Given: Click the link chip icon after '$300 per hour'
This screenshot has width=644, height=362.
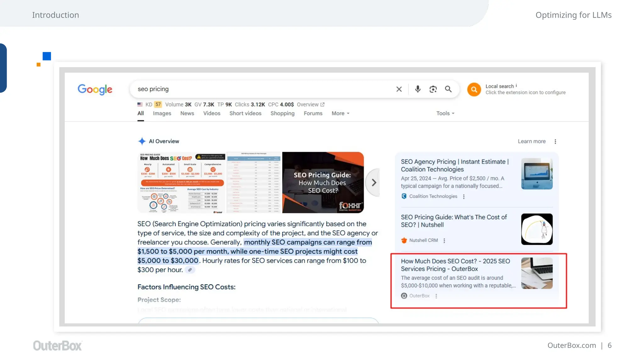Looking at the screenshot, I should (190, 270).
